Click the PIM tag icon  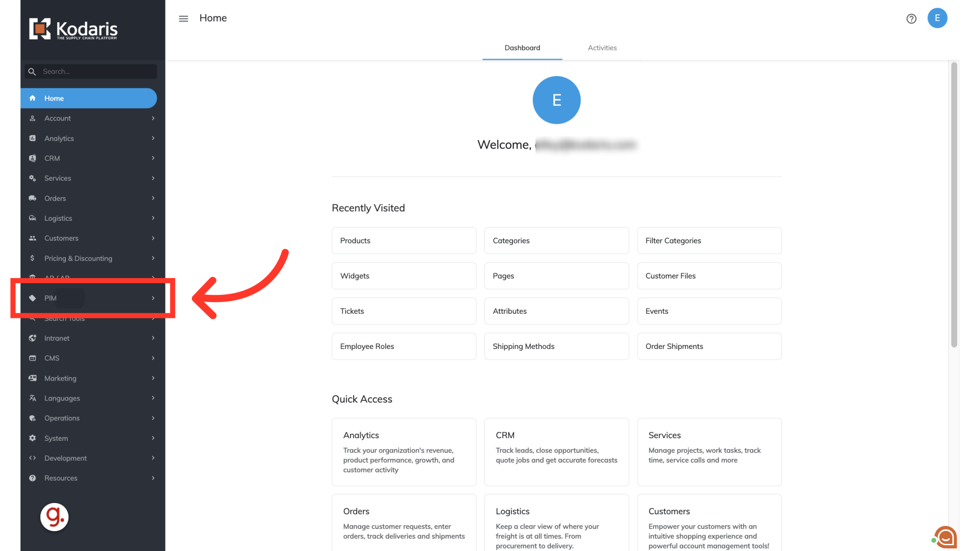click(x=33, y=298)
